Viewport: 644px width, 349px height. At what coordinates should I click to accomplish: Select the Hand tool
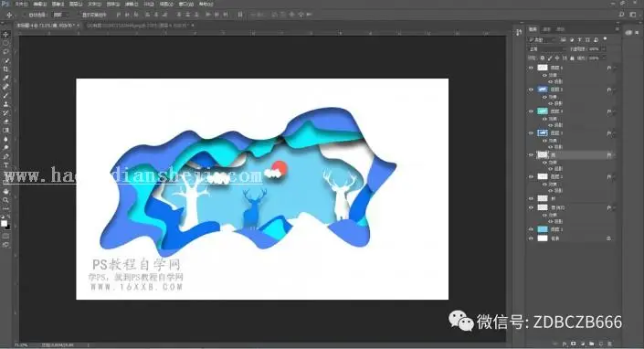(5, 191)
